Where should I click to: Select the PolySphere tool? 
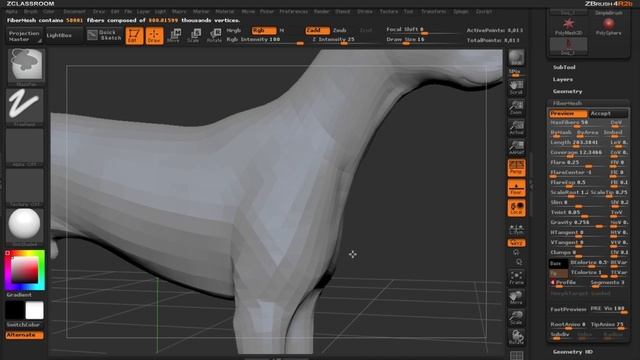(x=608, y=26)
